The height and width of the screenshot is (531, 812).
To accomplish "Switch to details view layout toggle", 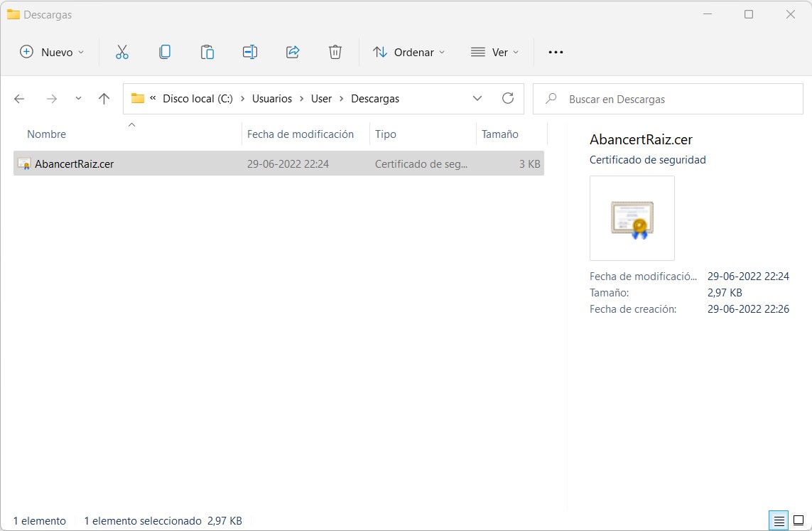I will tap(779, 520).
